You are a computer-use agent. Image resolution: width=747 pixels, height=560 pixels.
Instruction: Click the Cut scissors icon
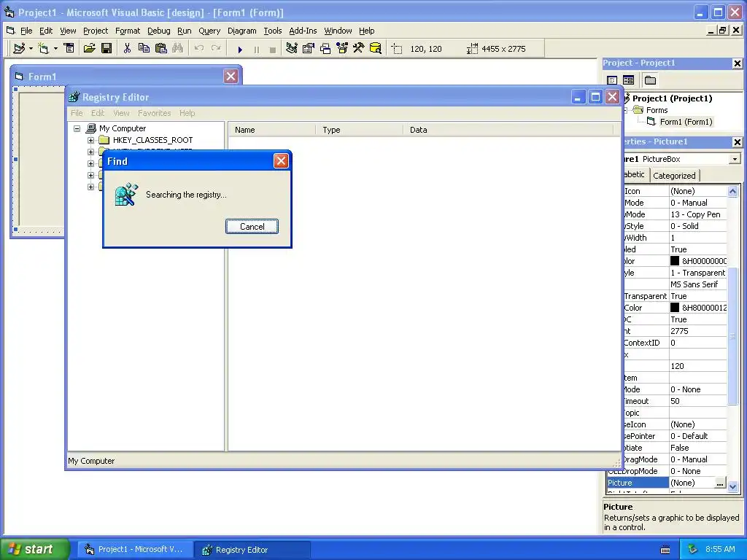127,48
